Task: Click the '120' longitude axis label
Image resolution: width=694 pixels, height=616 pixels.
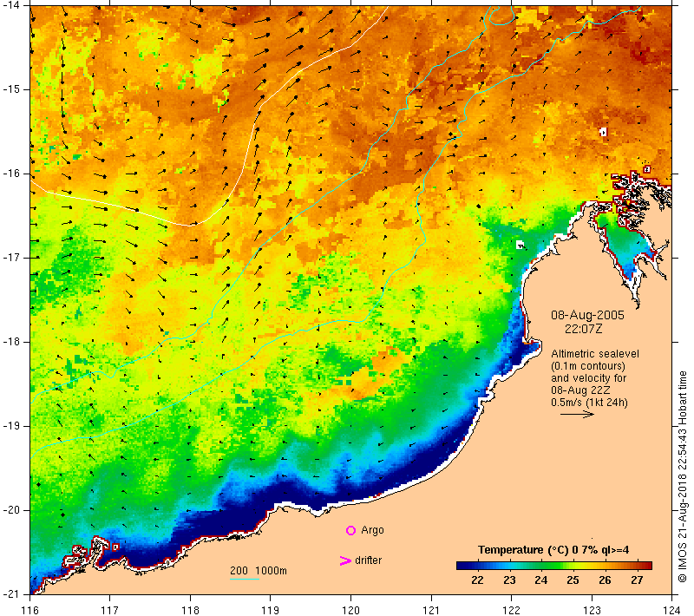Action: [x=351, y=610]
